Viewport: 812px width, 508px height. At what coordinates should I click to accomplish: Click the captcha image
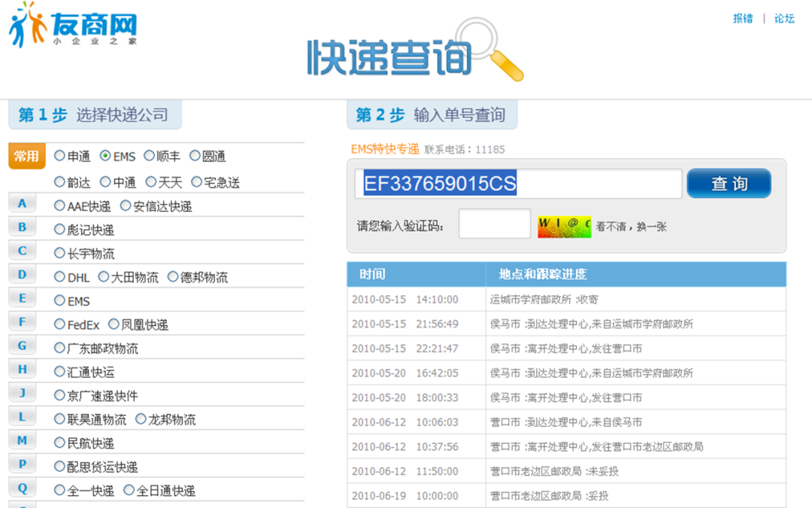tap(564, 227)
